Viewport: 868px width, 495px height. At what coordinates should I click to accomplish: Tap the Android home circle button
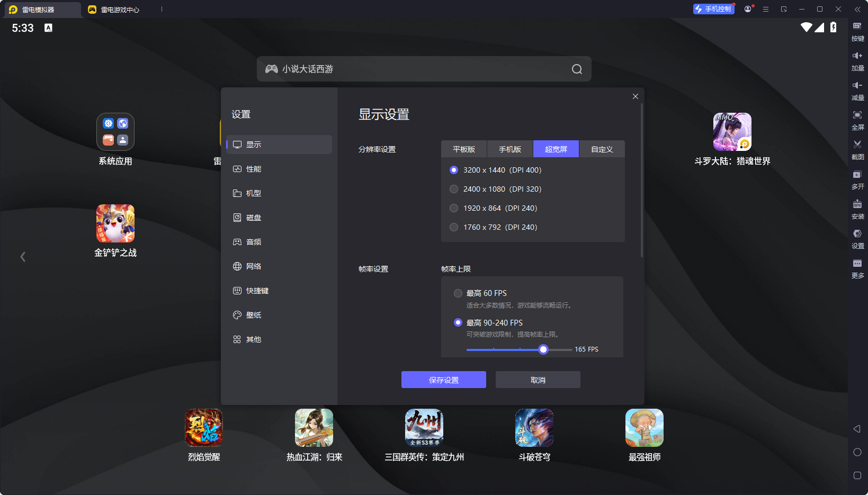[857, 452]
